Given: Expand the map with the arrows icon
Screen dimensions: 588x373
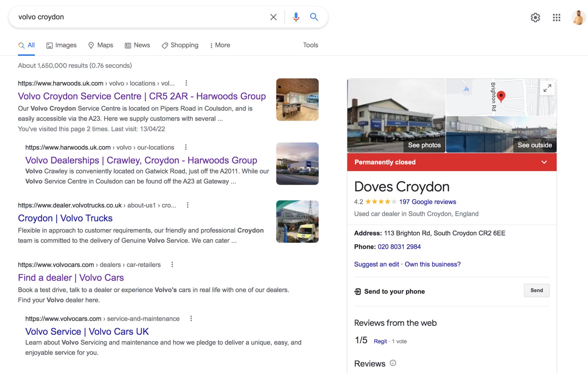Looking at the screenshot, I should tap(547, 88).
